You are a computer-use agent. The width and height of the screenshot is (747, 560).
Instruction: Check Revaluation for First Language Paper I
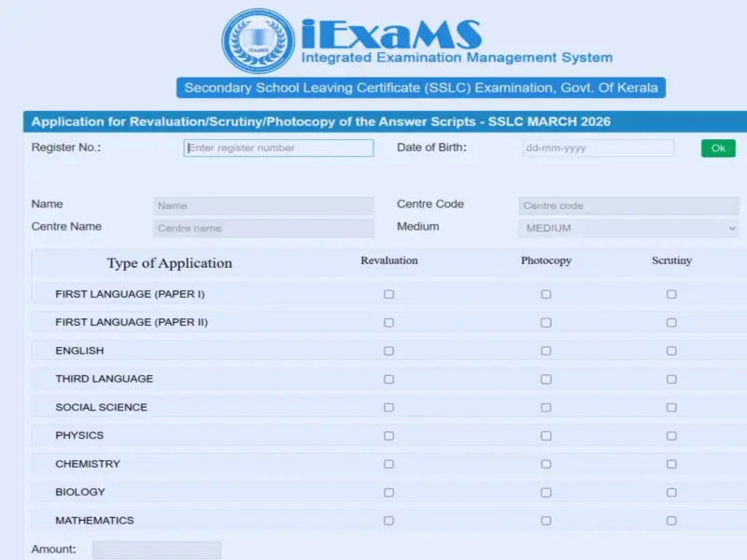pos(388,294)
